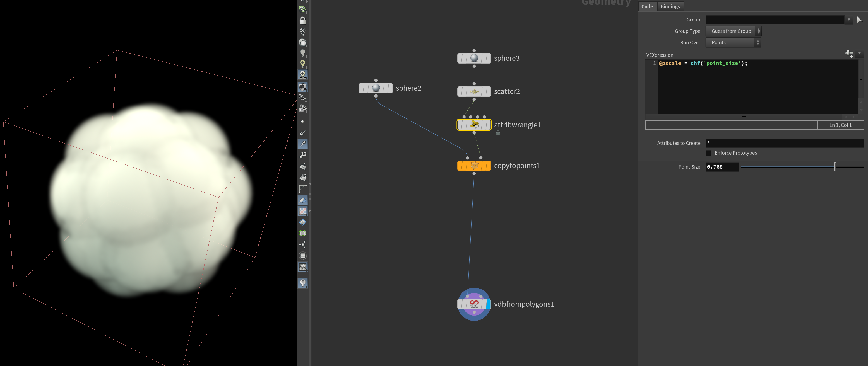Image resolution: width=868 pixels, height=366 pixels.
Task: Open the Run Over dropdown
Action: click(733, 43)
